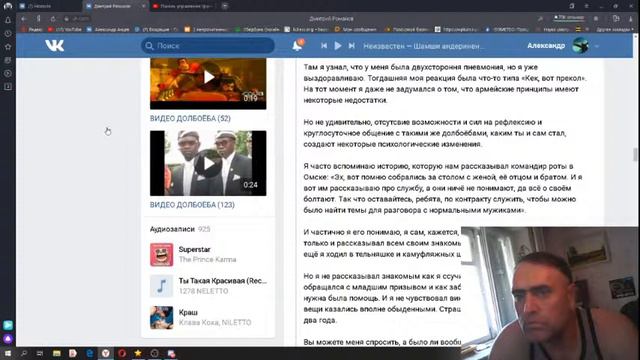640x360 pixels.
Task: Open the Edge browser taskbar icon
Action: pyautogui.click(x=89, y=353)
